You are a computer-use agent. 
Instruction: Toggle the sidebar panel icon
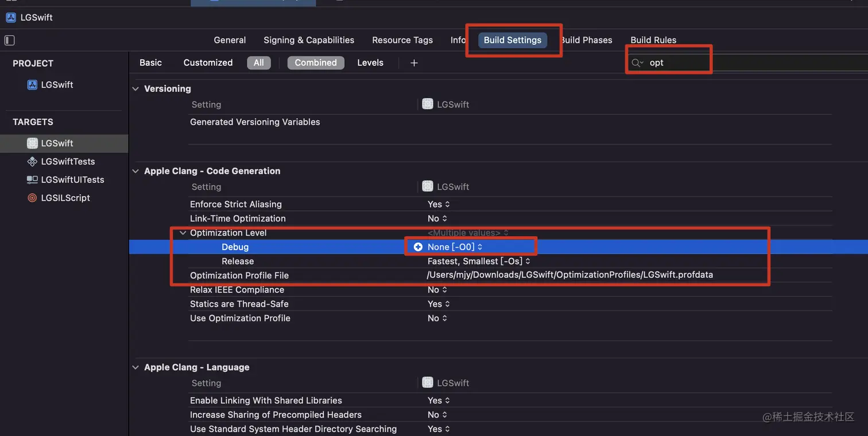[9, 40]
